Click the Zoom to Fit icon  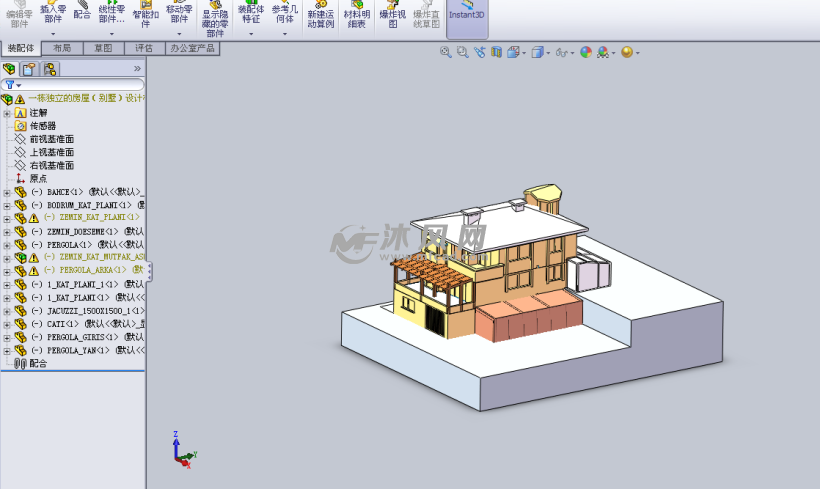[x=446, y=52]
